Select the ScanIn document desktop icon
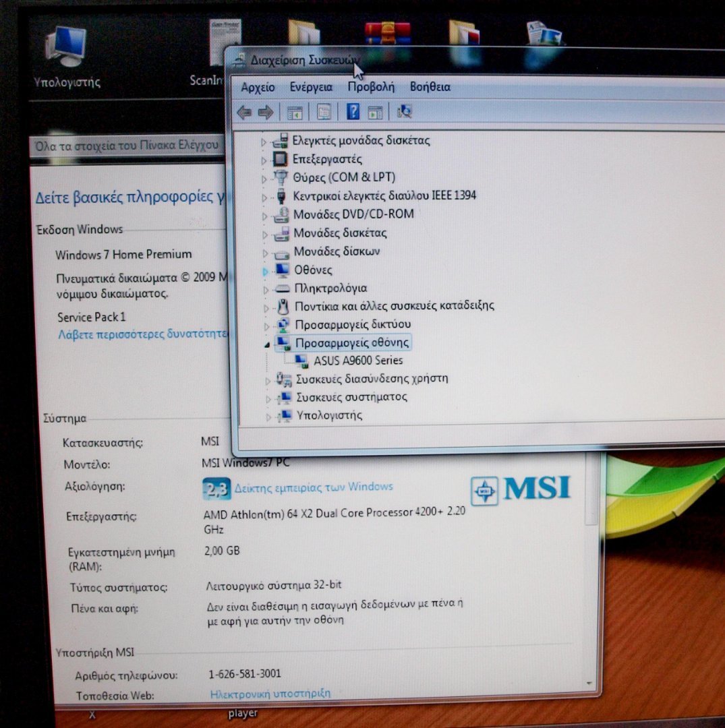This screenshot has width=725, height=728. 214,52
